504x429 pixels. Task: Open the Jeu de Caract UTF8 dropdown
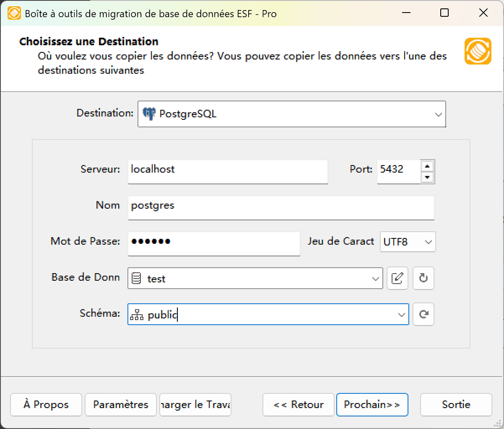click(429, 242)
